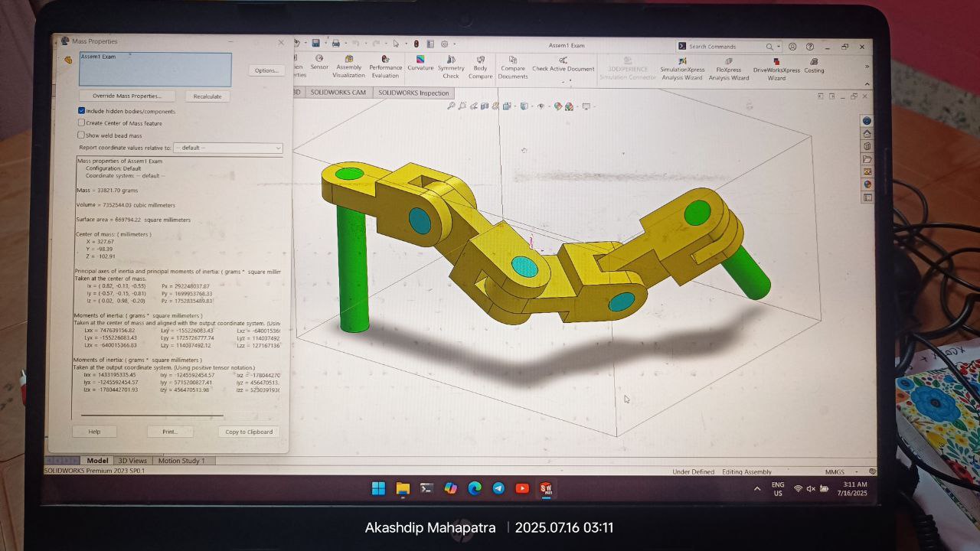
Task: Open the report coordinate system dropdown
Action: click(x=228, y=148)
